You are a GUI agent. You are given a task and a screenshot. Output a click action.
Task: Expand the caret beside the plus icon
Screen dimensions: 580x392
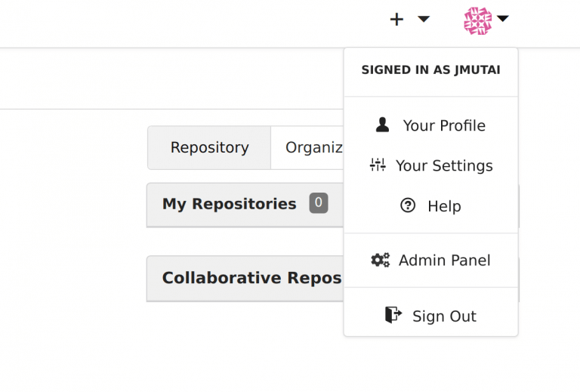(x=424, y=19)
